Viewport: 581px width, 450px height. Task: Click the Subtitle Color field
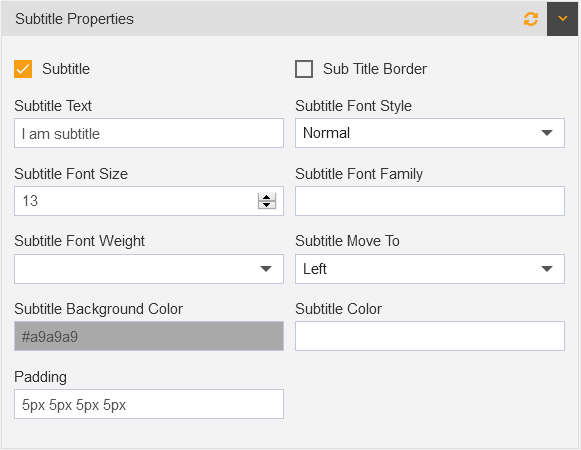coord(430,336)
